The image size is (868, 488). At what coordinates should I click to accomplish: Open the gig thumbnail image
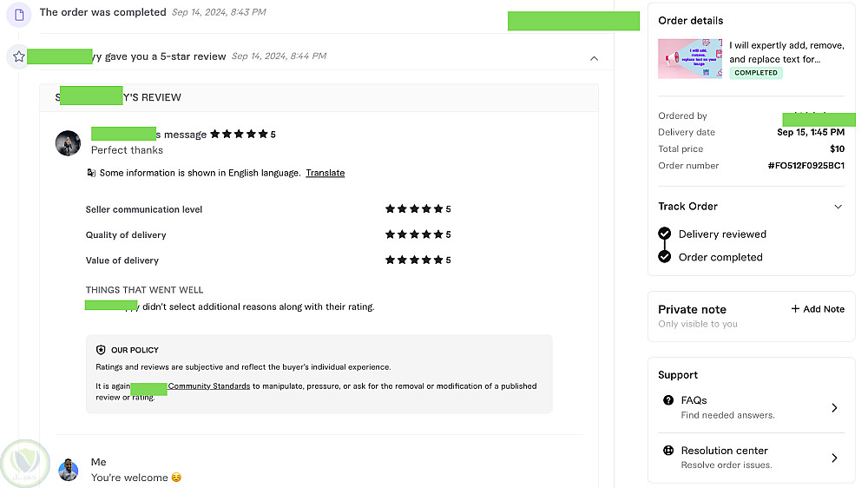(x=690, y=59)
